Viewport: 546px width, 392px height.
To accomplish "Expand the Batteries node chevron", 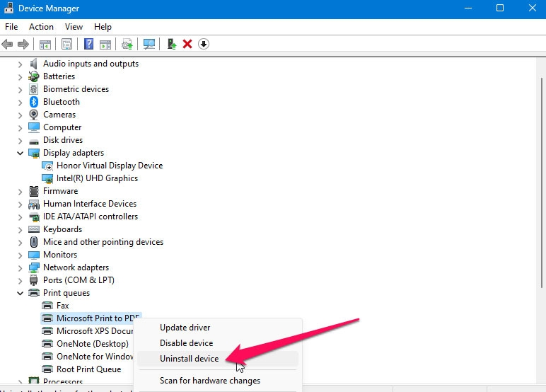I will pyautogui.click(x=21, y=77).
